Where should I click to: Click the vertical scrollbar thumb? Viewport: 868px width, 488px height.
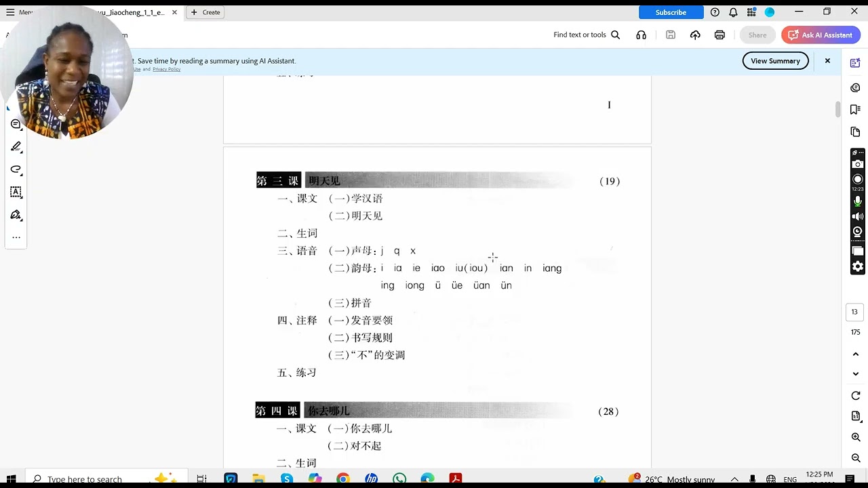[838, 108]
